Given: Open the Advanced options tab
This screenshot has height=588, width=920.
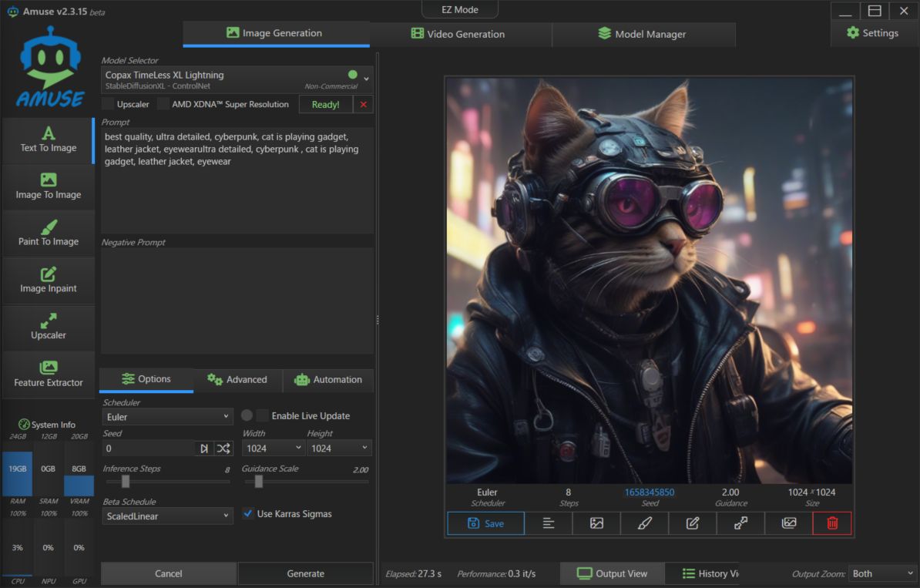Looking at the screenshot, I should [237, 380].
